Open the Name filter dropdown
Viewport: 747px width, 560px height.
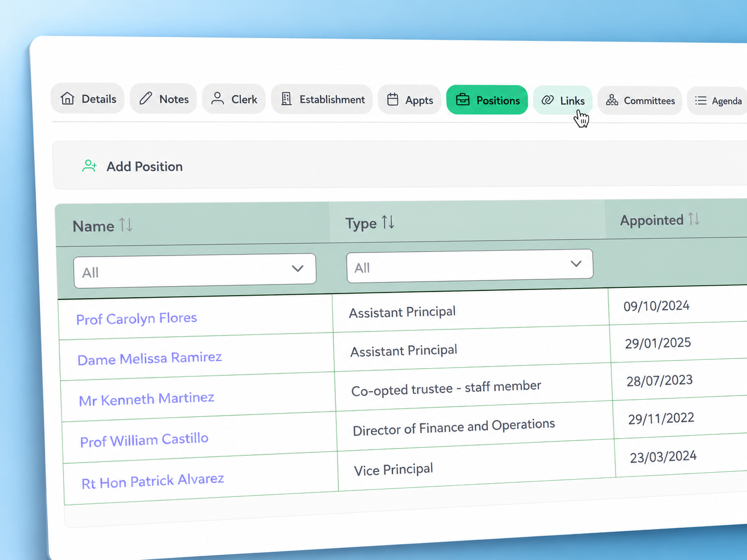tap(194, 270)
